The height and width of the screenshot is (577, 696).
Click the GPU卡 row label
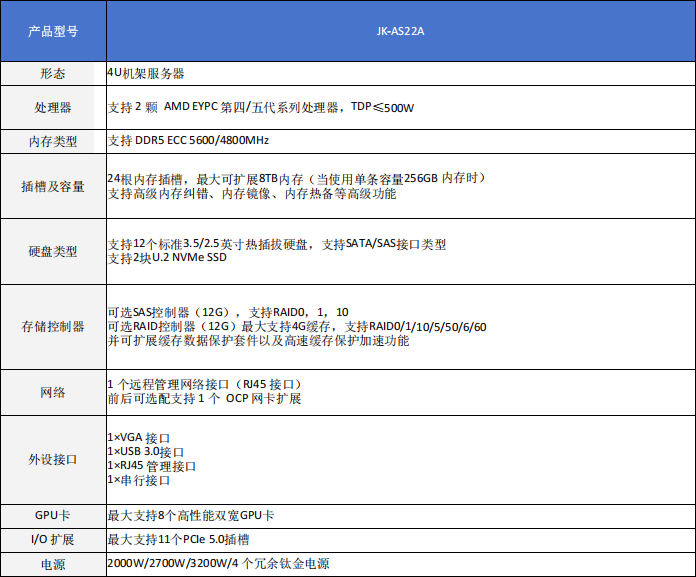tap(52, 516)
